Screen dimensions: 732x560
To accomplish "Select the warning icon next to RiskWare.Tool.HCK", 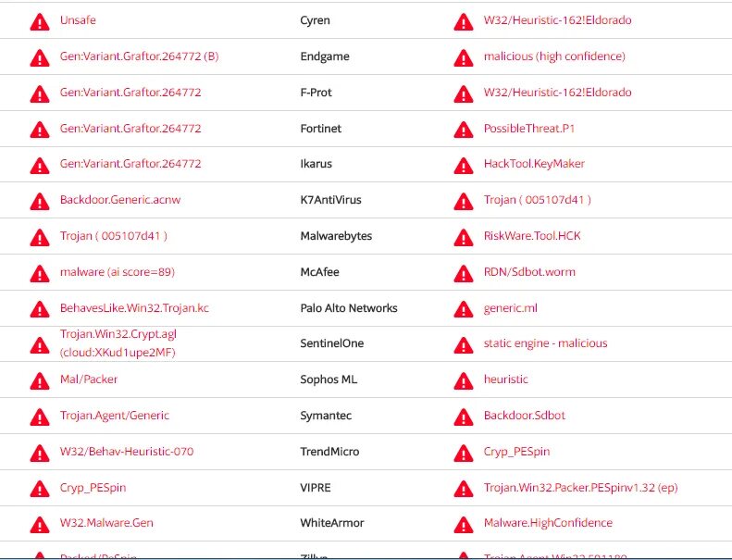I will [x=464, y=237].
